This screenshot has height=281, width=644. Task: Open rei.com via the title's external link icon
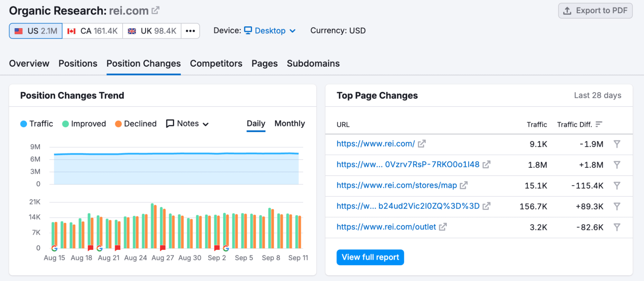tap(155, 11)
